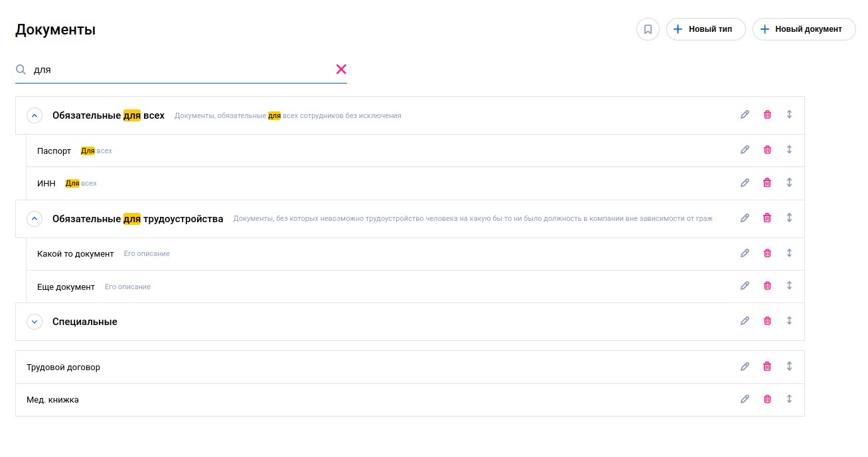The height and width of the screenshot is (457, 868).
Task: Open the bookmark icon near the top buttons
Action: [x=648, y=29]
